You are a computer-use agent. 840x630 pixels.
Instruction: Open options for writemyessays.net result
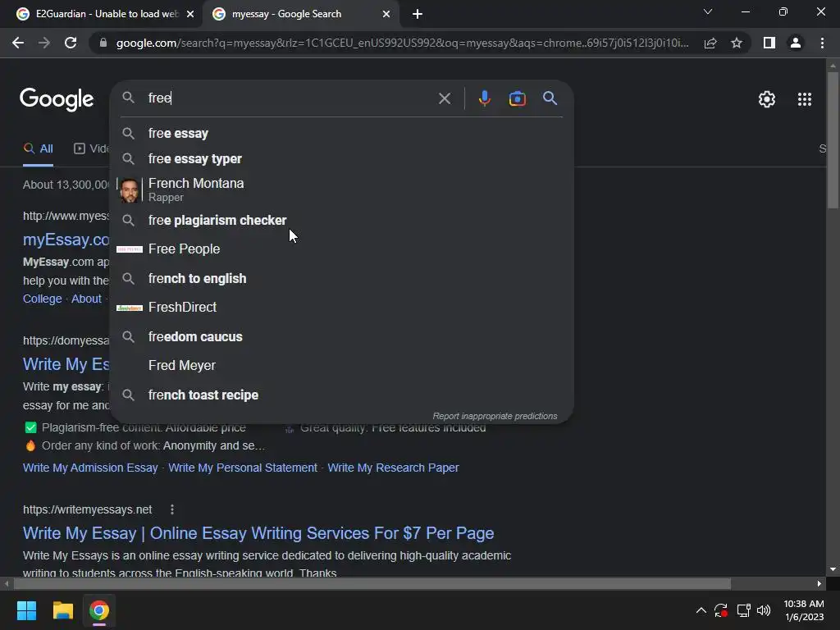172,509
